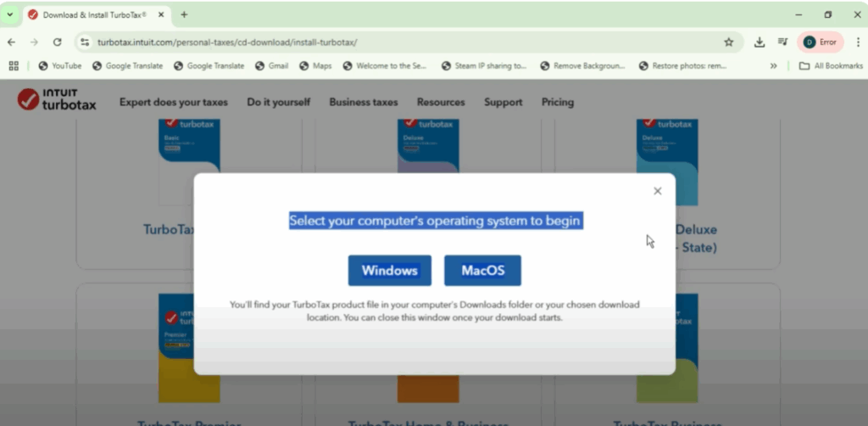Viewport: 868px width, 426px height.
Task: Open the Gmail bookmark
Action: pyautogui.click(x=272, y=65)
